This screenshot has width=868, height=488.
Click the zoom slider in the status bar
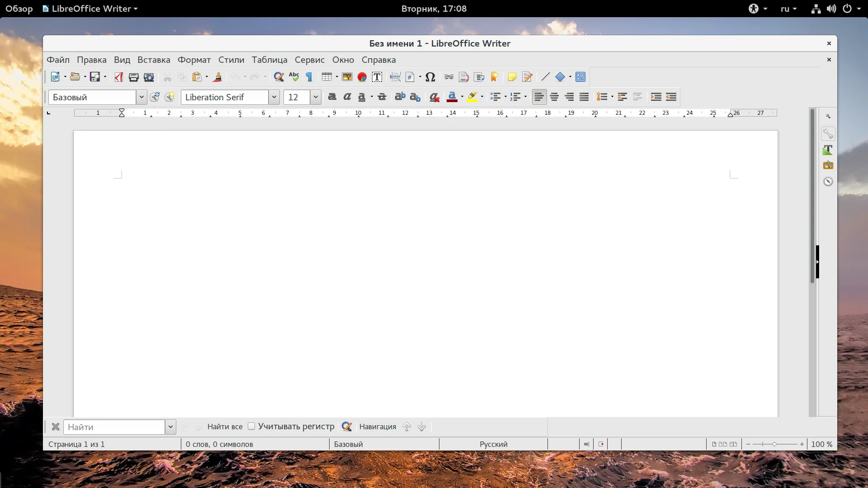[x=774, y=444]
